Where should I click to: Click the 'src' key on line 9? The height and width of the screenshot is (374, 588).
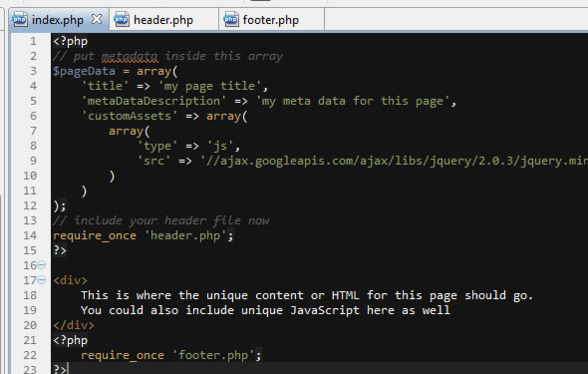(x=153, y=161)
